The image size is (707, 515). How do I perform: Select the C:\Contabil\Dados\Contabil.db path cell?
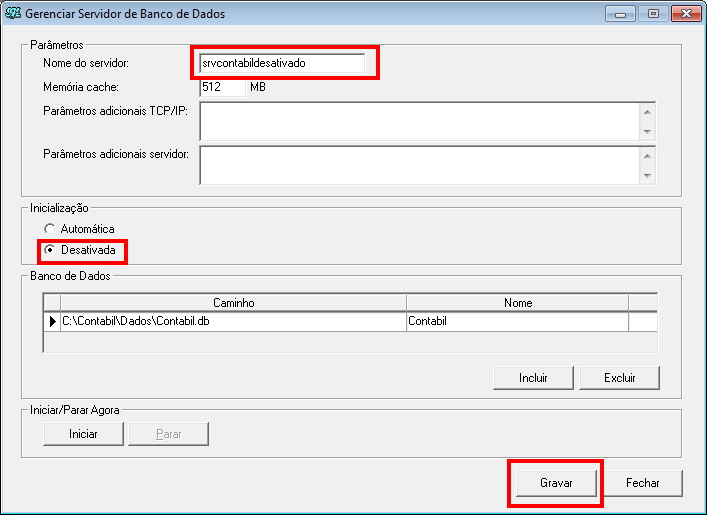click(x=233, y=321)
